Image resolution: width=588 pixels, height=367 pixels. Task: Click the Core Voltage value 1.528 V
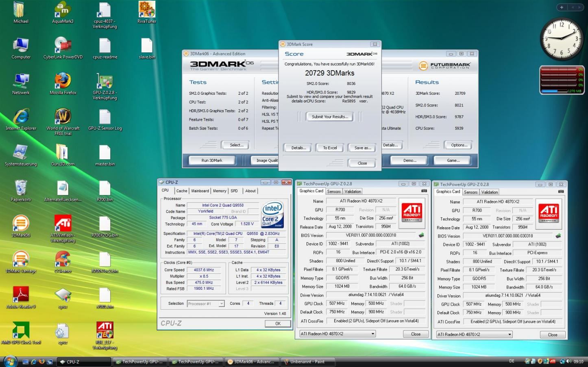pos(247,224)
